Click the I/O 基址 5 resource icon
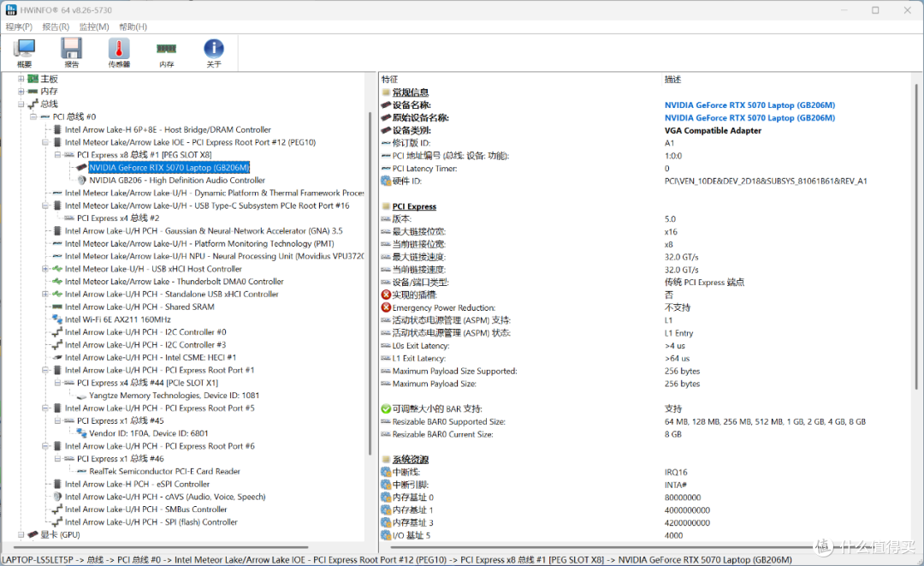Viewport: 924px width, 566px height. pos(386,535)
